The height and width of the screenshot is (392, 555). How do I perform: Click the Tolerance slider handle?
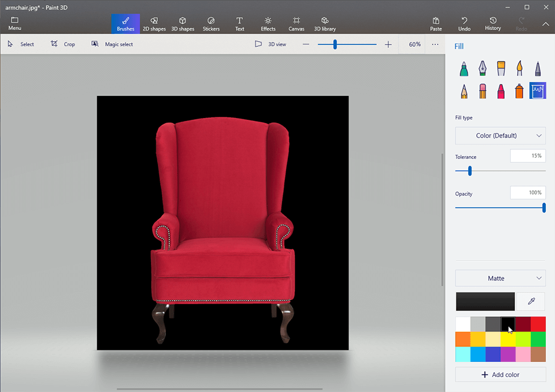click(x=469, y=171)
